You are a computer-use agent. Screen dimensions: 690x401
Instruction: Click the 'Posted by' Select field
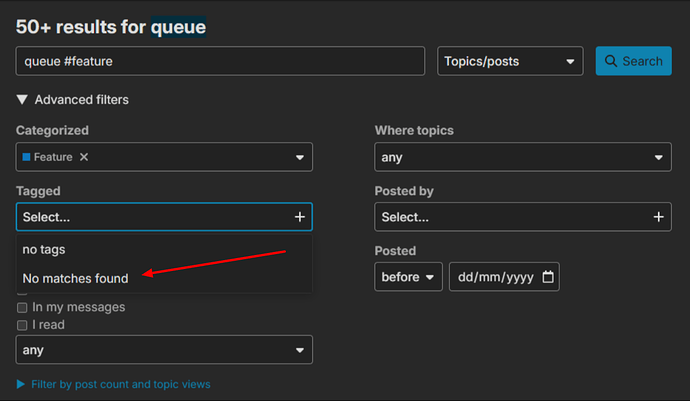point(523,217)
